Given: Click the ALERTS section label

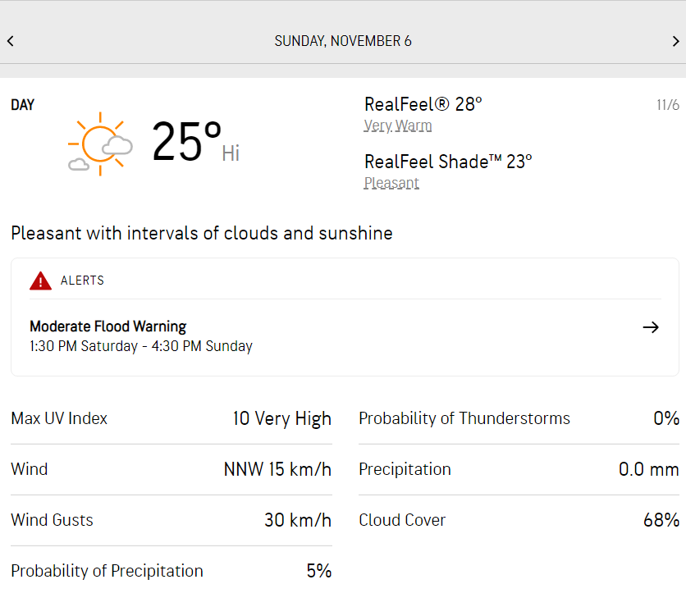Looking at the screenshot, I should 82,281.
